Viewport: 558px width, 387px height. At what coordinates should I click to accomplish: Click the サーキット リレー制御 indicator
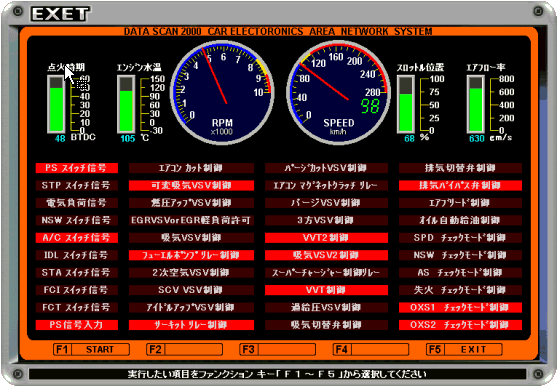click(x=191, y=325)
